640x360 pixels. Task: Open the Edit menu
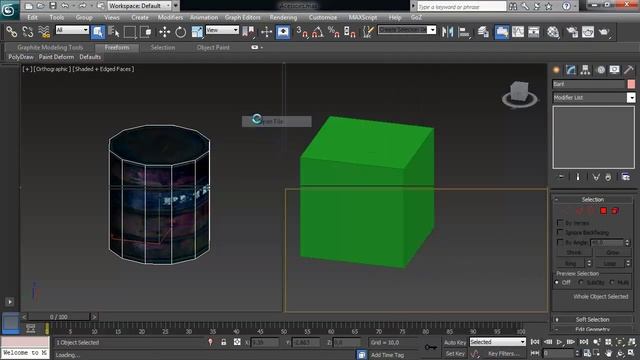click(x=32, y=18)
